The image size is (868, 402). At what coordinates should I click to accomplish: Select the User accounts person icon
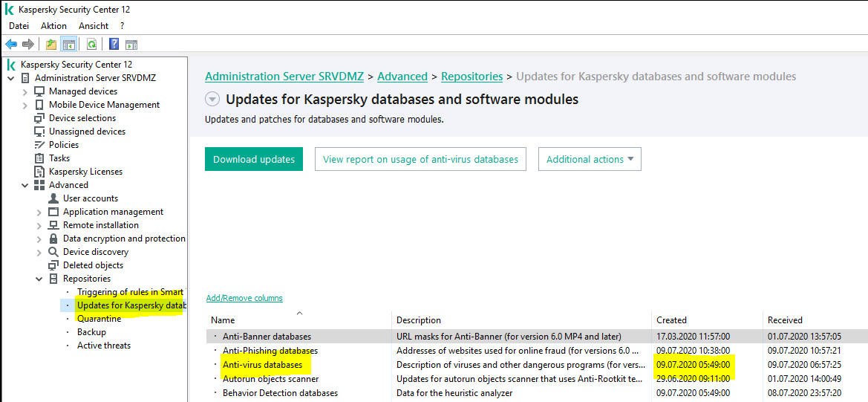[x=53, y=198]
